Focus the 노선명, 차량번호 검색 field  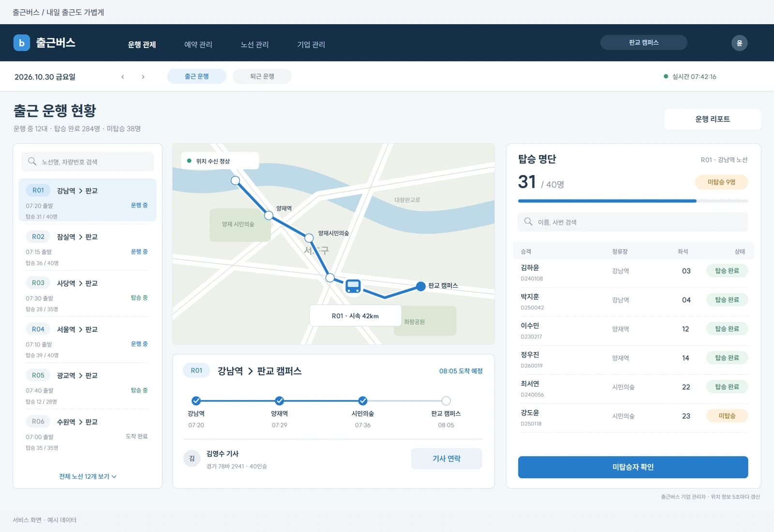(88, 162)
